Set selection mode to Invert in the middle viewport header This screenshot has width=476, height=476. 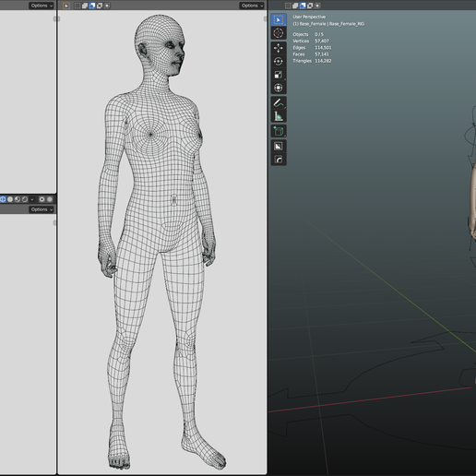tap(100, 6)
